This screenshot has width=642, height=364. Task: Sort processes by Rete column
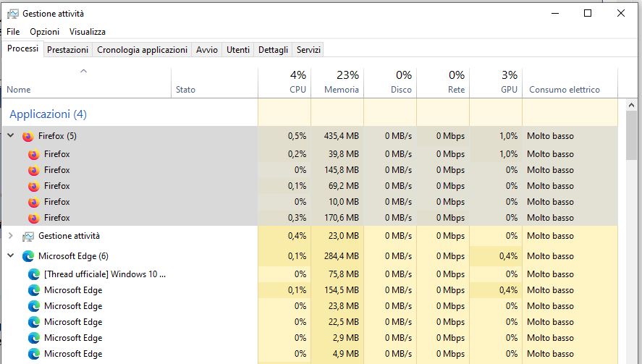pos(443,83)
